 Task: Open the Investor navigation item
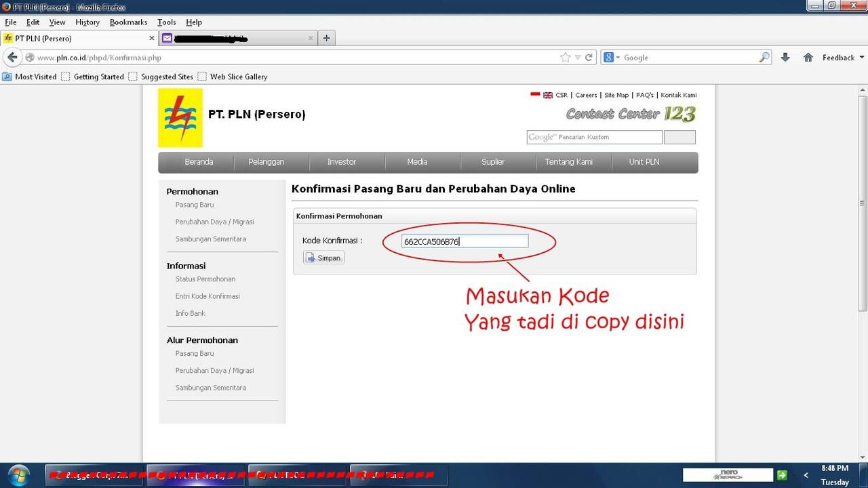pos(342,162)
